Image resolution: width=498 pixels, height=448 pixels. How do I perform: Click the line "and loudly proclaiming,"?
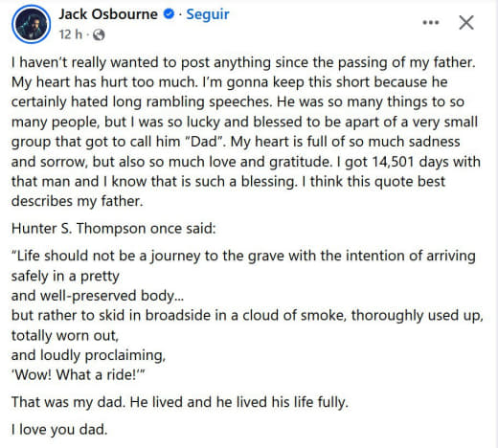click(x=88, y=355)
